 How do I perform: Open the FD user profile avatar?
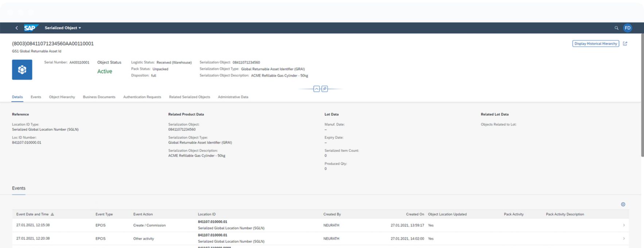click(627, 28)
